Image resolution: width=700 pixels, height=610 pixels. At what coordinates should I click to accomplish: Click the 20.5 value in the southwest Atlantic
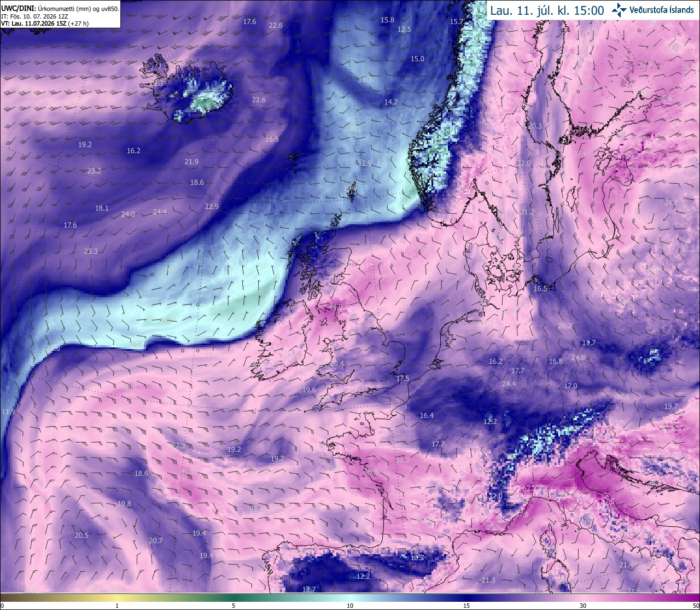pos(81,535)
